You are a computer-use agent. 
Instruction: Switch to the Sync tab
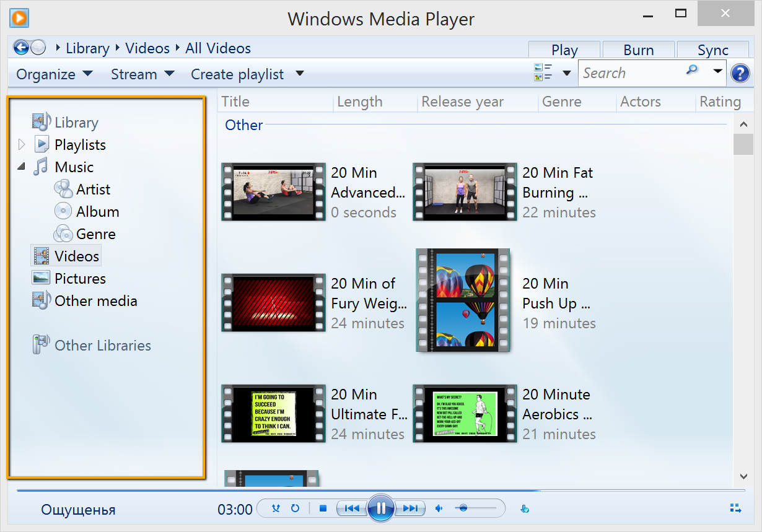point(712,50)
